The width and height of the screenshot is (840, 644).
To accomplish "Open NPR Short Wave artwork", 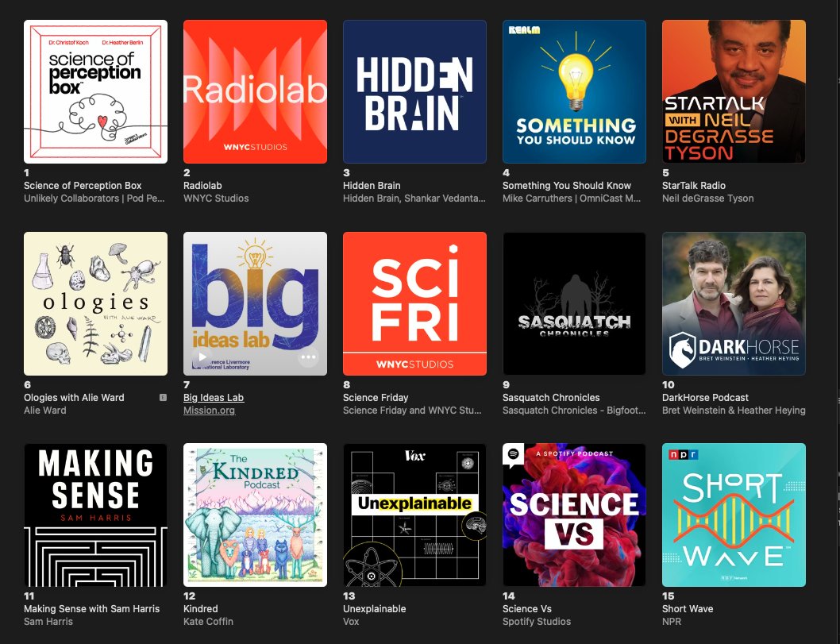I will [x=734, y=515].
